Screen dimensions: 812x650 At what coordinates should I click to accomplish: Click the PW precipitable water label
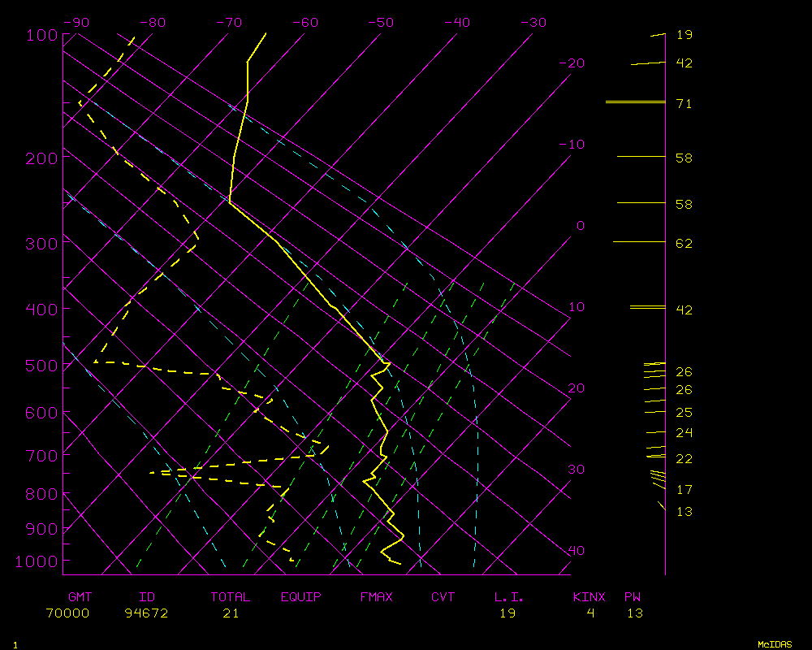point(633,597)
